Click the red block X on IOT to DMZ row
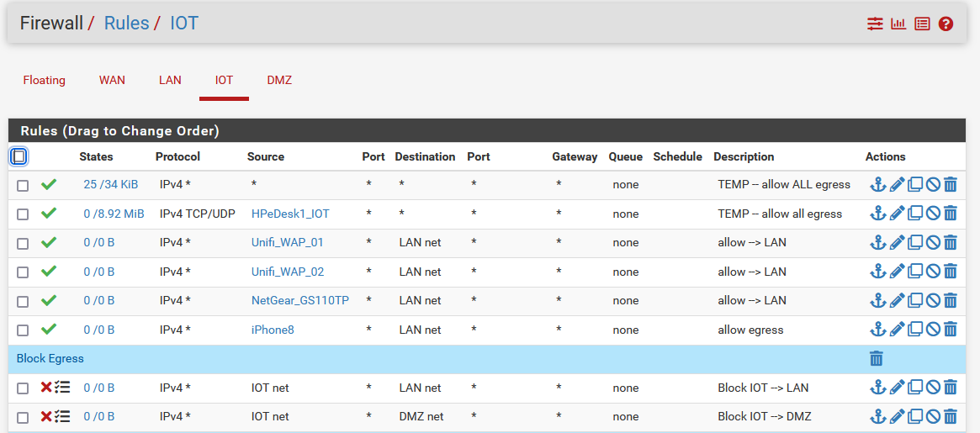The height and width of the screenshot is (433, 980). pos(46,416)
